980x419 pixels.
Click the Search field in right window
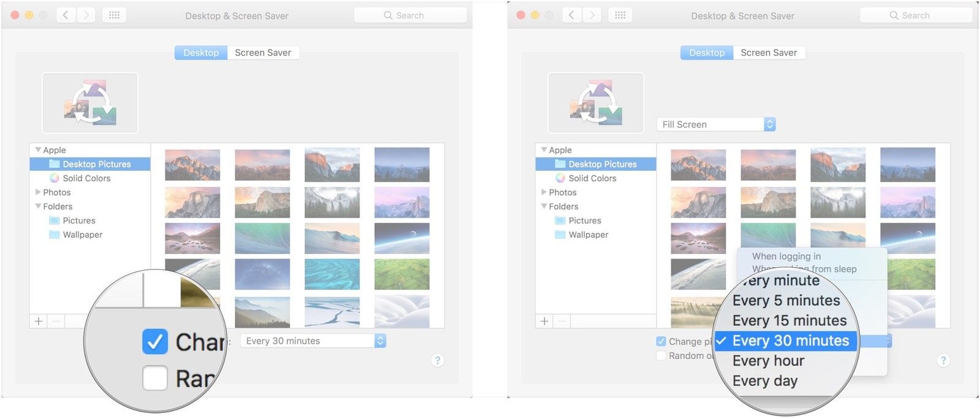(x=916, y=15)
